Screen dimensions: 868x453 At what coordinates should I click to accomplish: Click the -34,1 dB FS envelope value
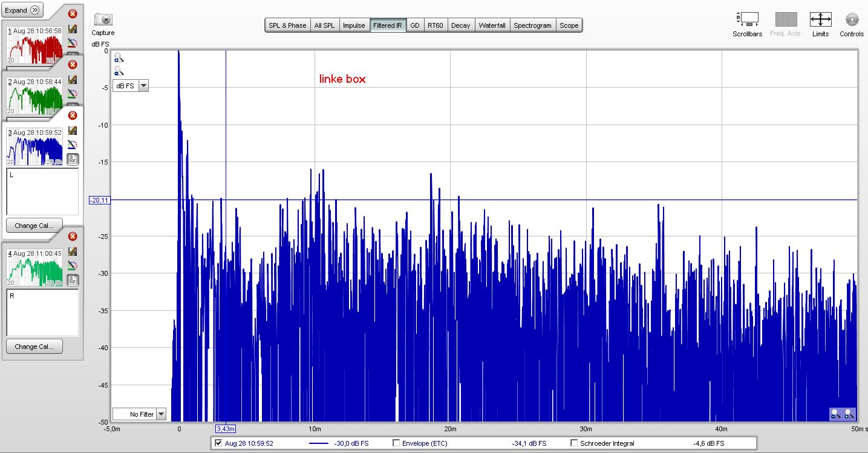tap(529, 443)
